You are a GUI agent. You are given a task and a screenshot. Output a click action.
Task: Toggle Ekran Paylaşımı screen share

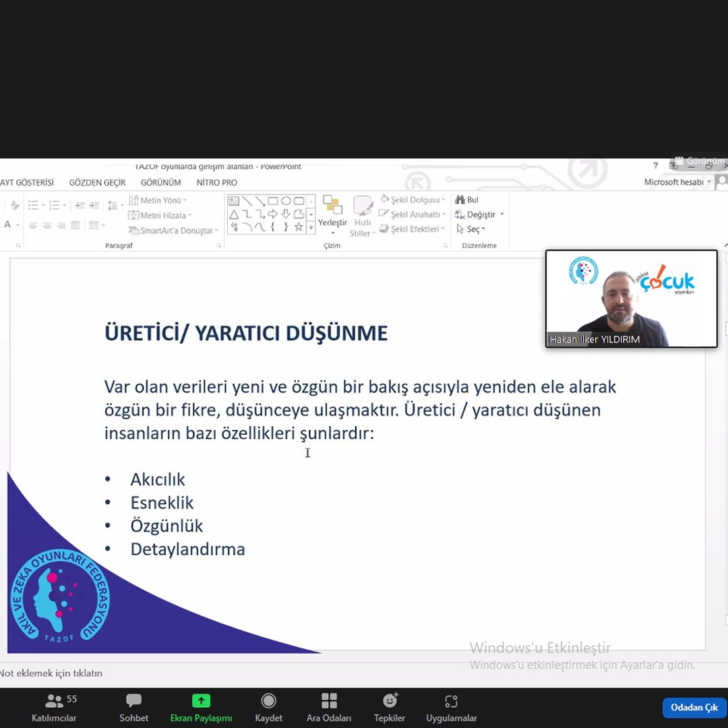201,707
